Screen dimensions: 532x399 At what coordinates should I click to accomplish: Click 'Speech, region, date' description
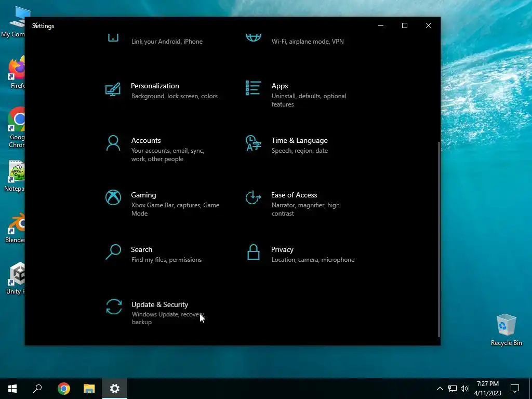[300, 151]
